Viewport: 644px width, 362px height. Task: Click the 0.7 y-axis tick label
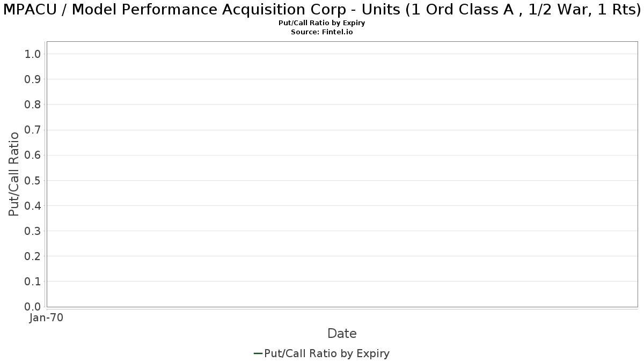33,130
